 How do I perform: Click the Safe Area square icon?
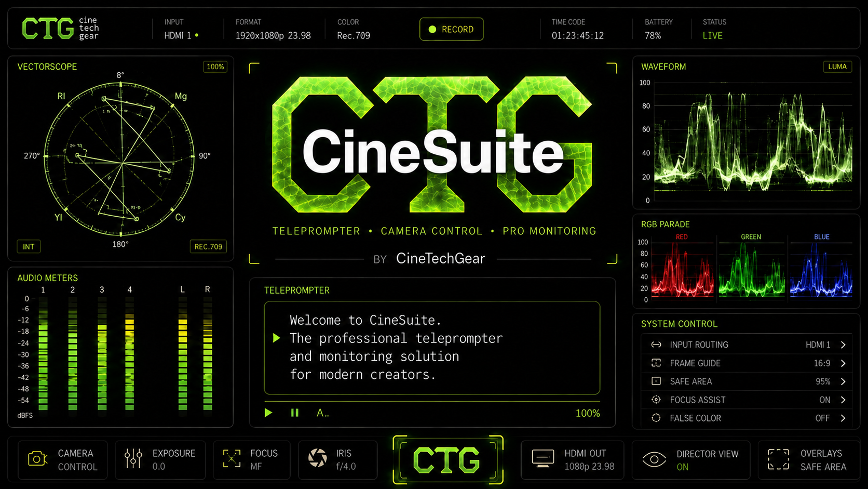[656, 381]
